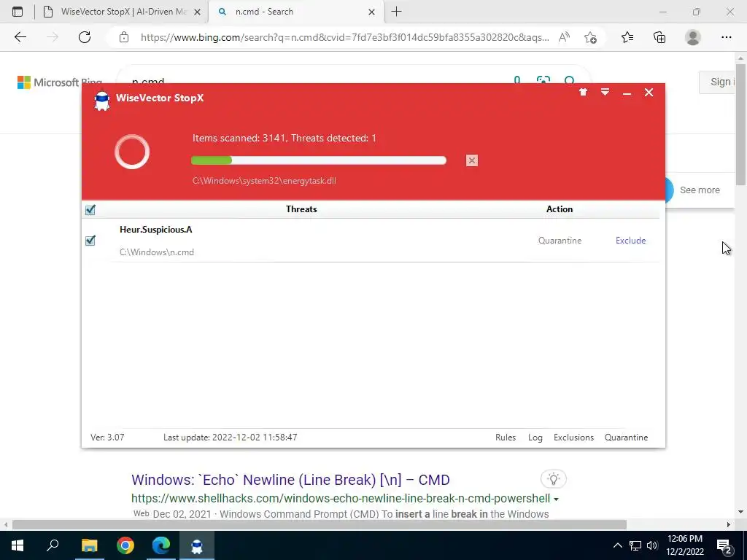Click See more on Bing page
This screenshot has height=560, width=747.
pyautogui.click(x=700, y=190)
